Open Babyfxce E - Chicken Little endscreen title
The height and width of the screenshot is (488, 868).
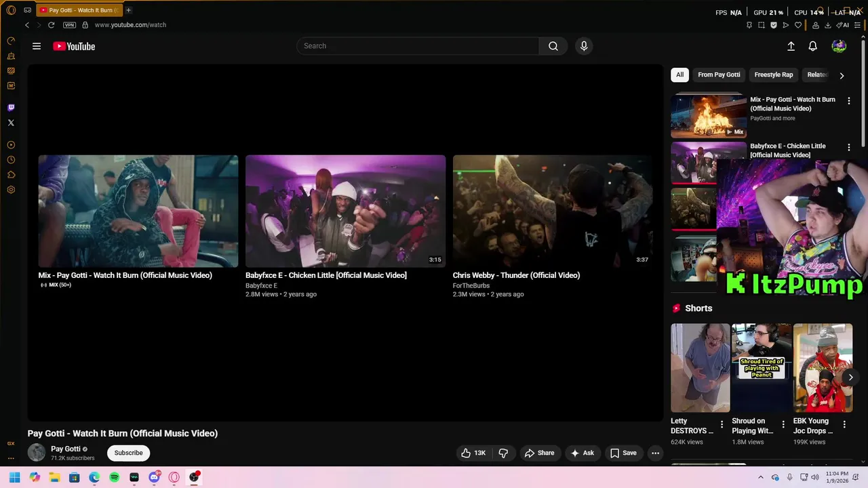(326, 275)
